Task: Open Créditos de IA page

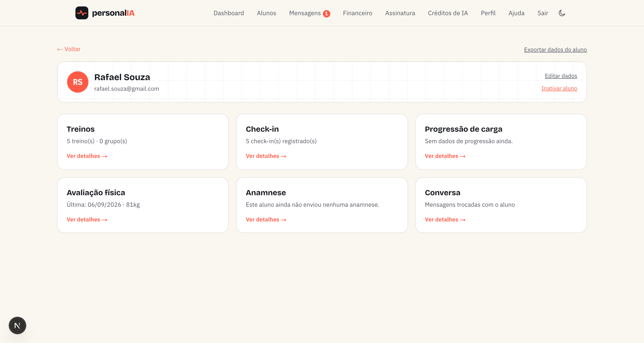Action: click(x=448, y=13)
